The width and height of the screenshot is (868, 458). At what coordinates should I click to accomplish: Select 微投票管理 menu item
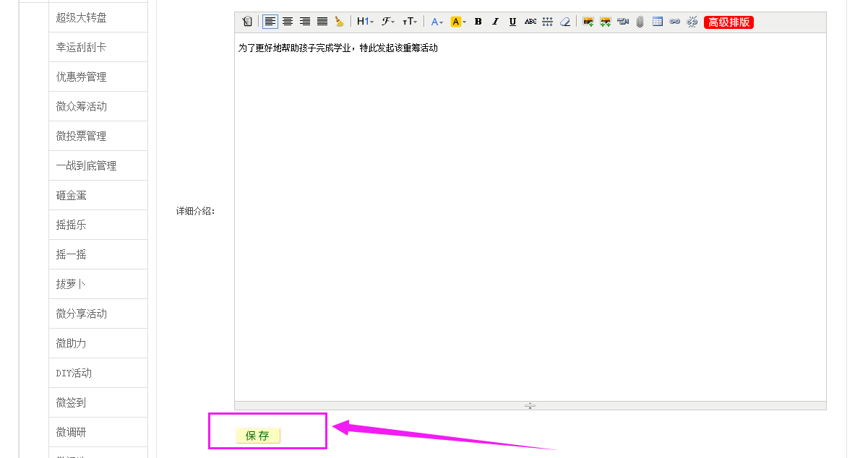click(82, 136)
